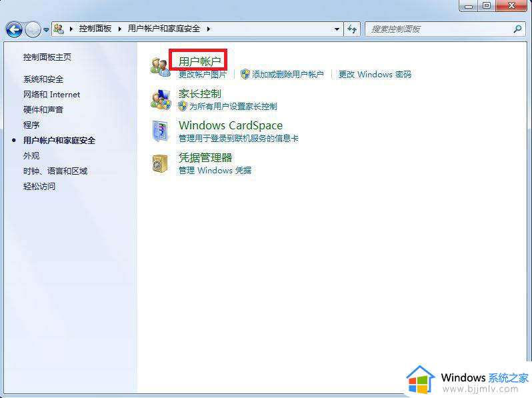Click 管理 Windows 凭据 link
The image size is (532, 398).
pos(215,170)
